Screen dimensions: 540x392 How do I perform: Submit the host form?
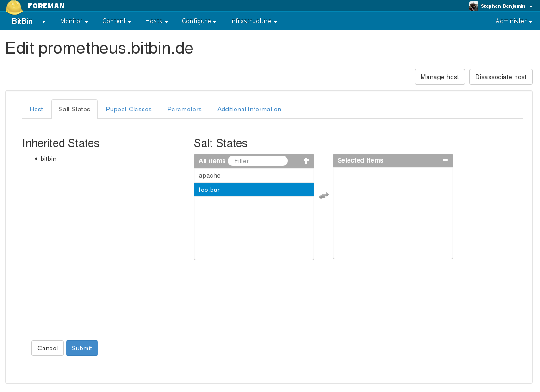click(x=81, y=348)
